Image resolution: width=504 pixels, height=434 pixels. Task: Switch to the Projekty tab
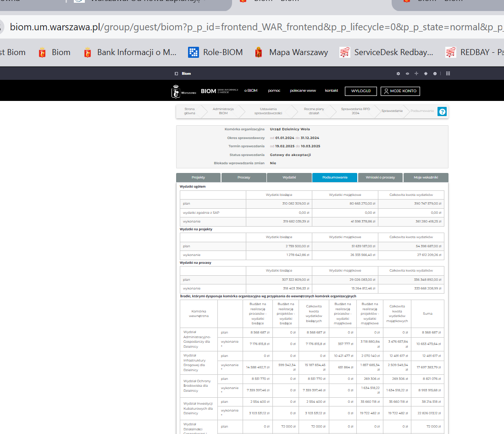coord(198,177)
